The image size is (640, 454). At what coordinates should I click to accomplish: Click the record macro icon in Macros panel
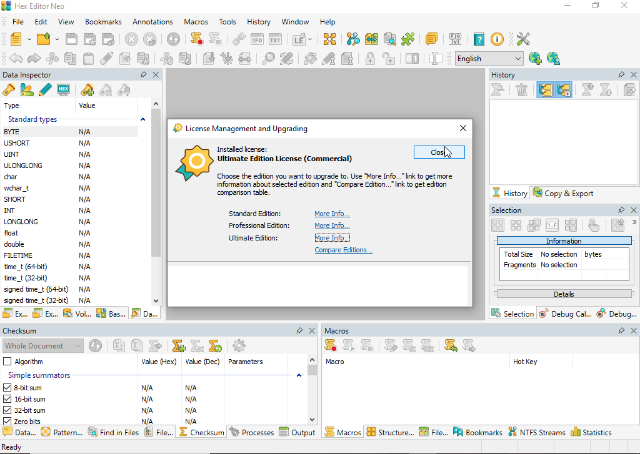coord(330,345)
